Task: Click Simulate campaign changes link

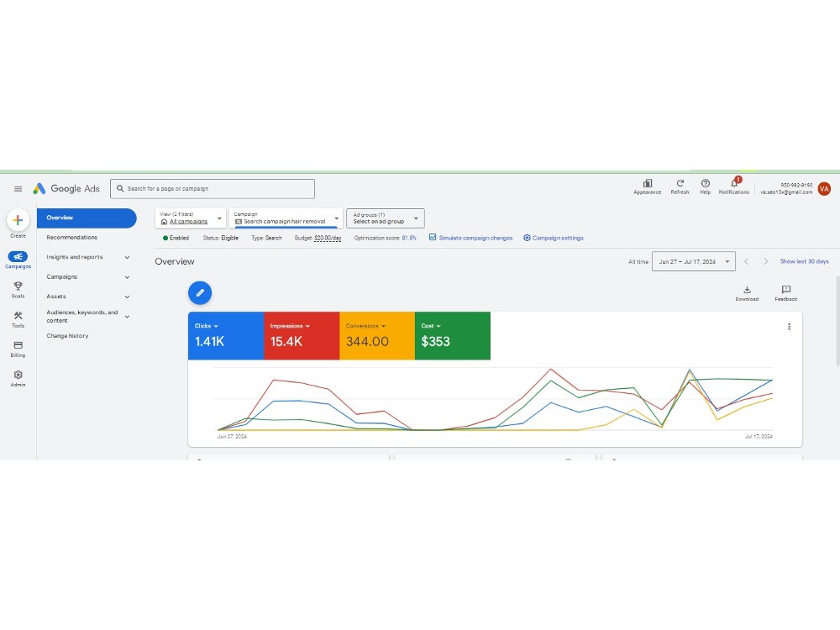Action: pos(475,238)
